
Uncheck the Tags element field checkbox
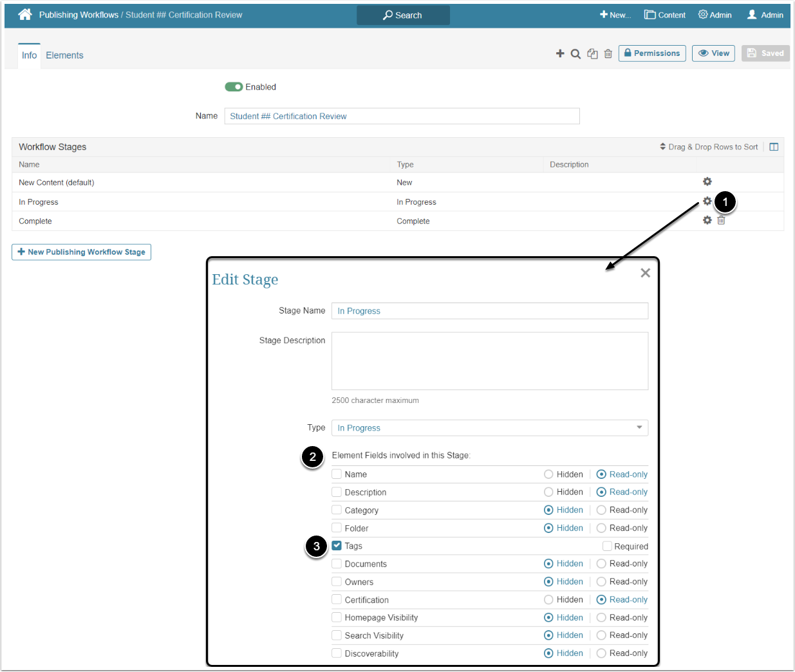tap(337, 546)
